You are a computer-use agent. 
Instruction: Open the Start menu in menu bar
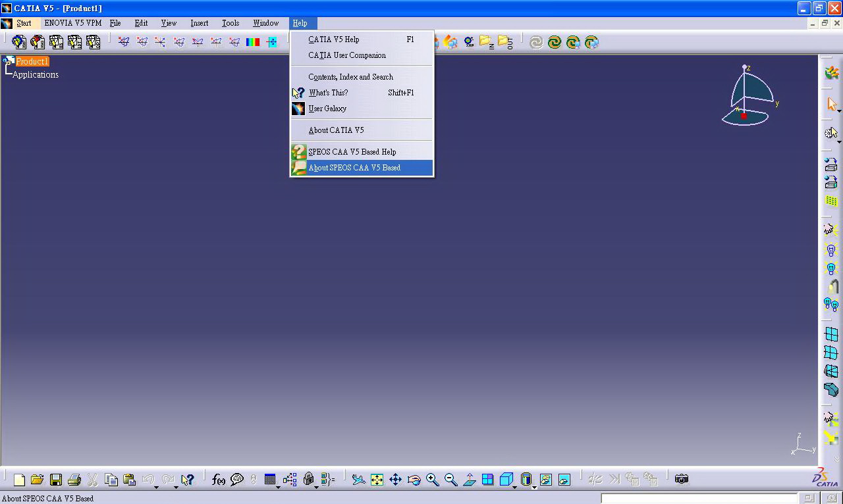(24, 23)
